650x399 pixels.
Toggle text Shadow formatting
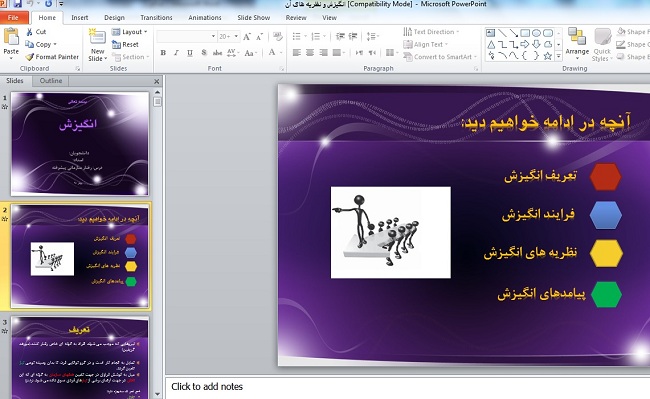coord(204,53)
